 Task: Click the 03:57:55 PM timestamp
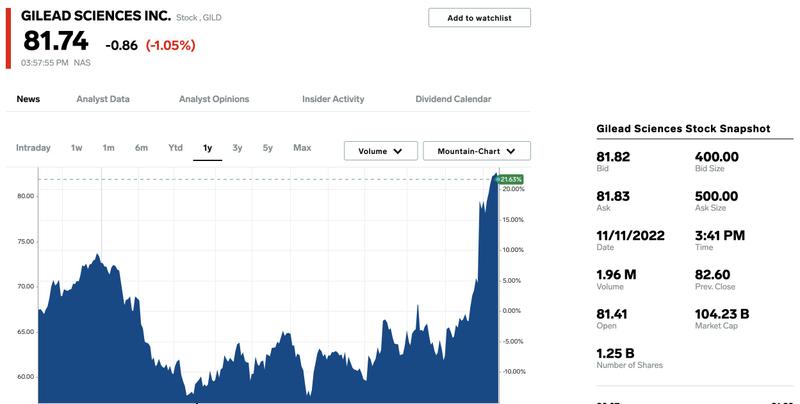(44, 63)
